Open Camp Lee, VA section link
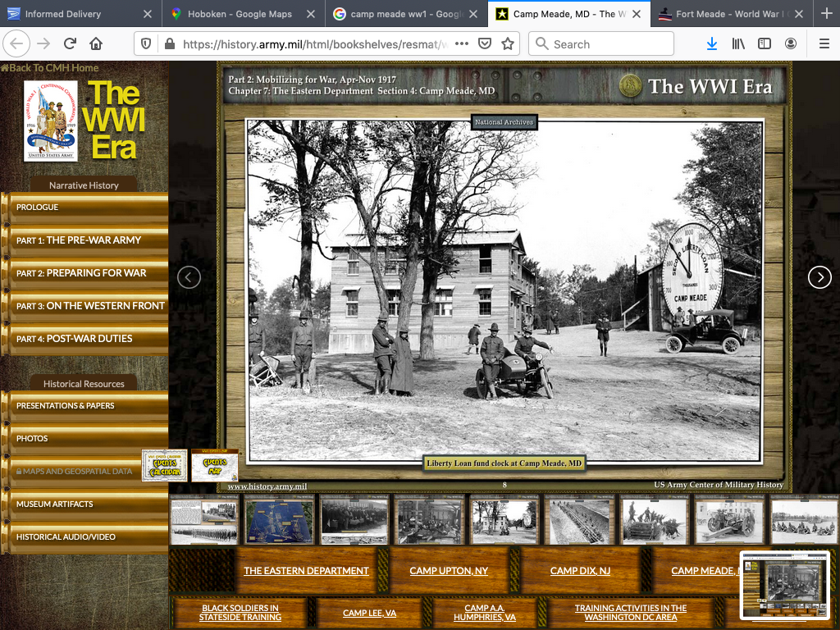 [x=369, y=613]
